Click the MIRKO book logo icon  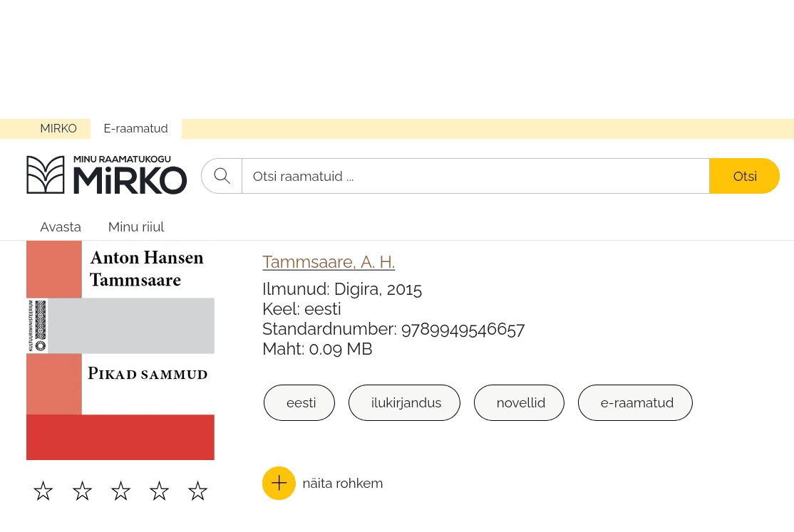(46, 174)
